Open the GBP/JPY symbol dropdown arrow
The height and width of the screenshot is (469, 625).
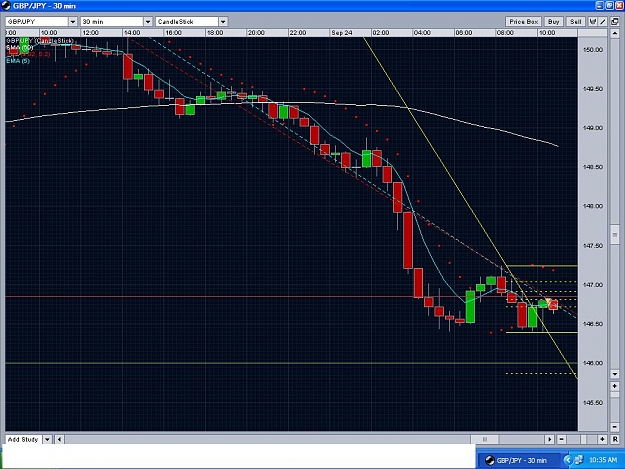[x=73, y=22]
